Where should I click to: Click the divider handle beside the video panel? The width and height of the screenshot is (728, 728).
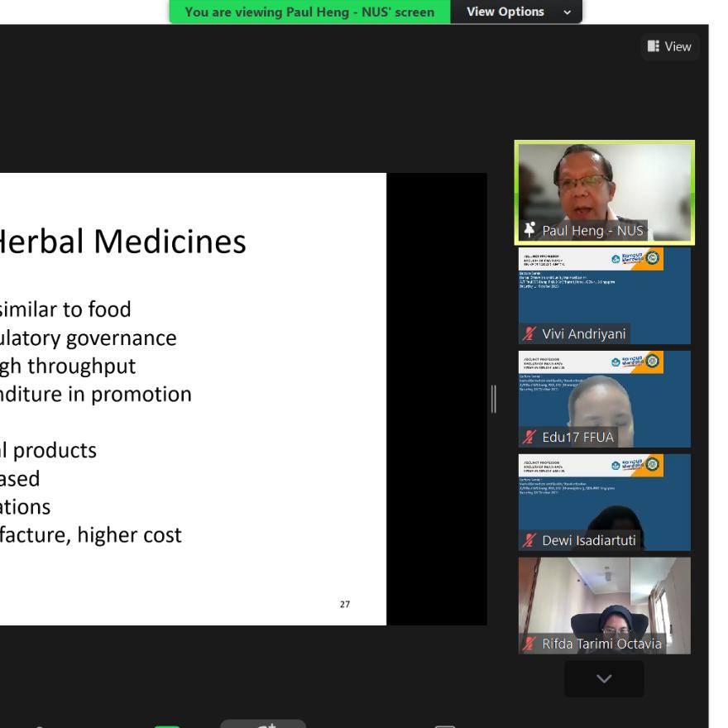coord(494,399)
